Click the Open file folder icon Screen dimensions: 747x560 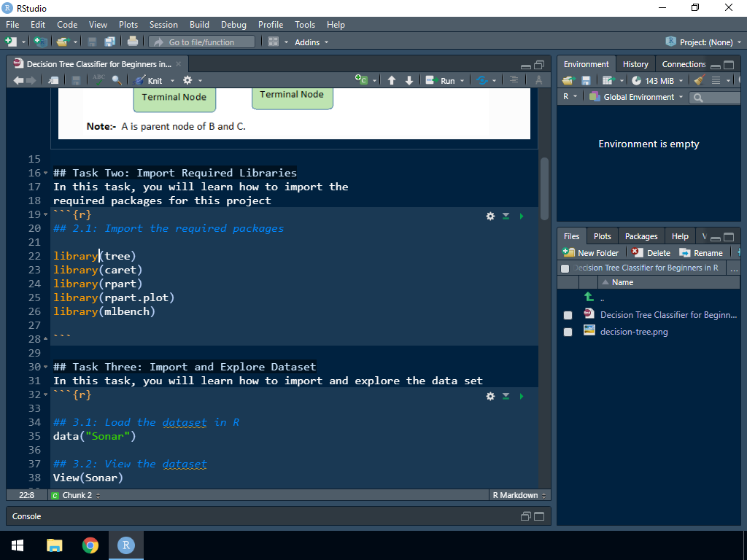(x=63, y=42)
